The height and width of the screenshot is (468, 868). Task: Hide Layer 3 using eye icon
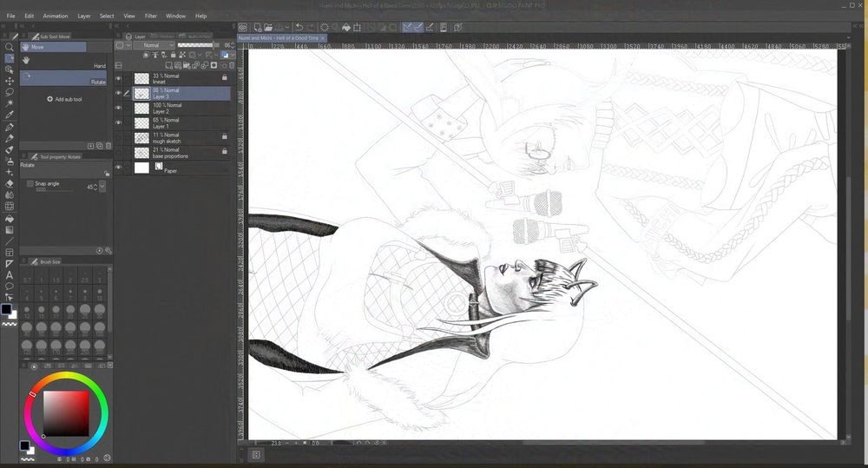(x=118, y=93)
